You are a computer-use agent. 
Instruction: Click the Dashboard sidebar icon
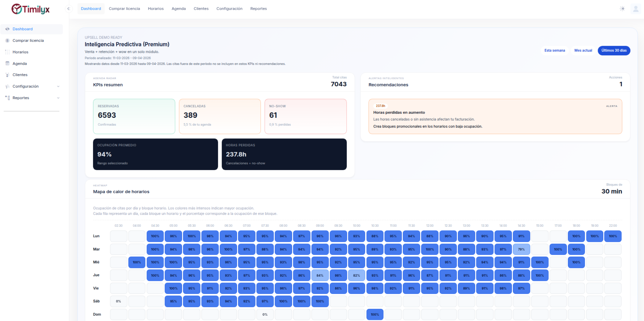[x=7, y=29]
